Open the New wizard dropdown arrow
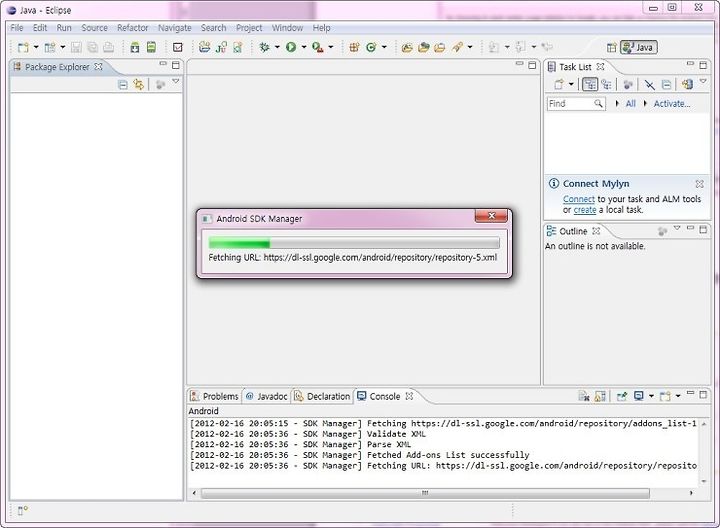Screen dimensions: 720x528 pyautogui.click(x=36, y=47)
